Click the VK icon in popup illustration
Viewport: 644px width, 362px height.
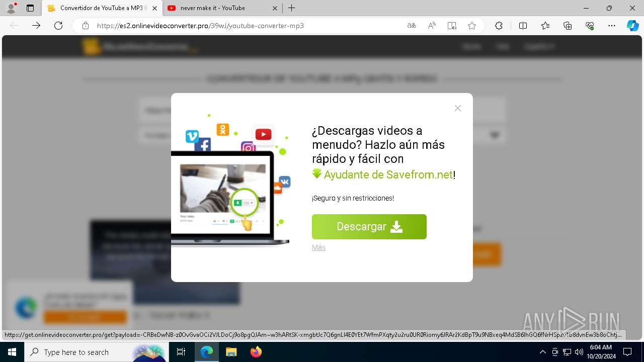click(x=285, y=182)
